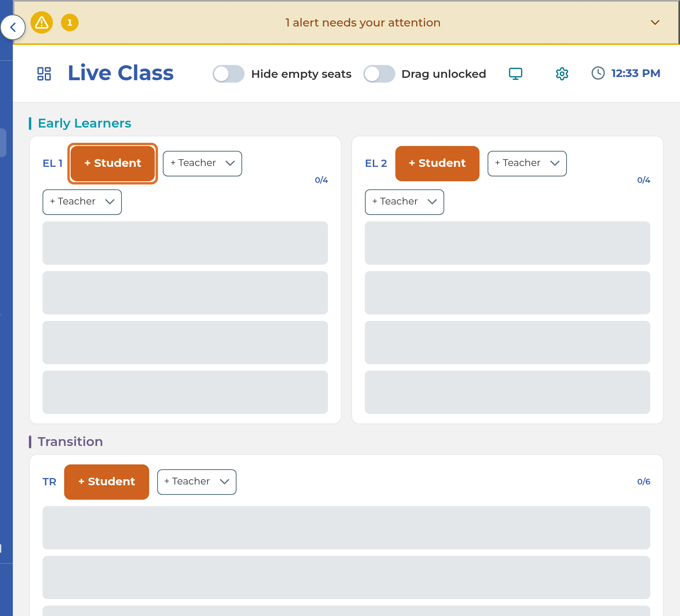
Task: Click the alert count badge showing 1
Action: (x=70, y=22)
